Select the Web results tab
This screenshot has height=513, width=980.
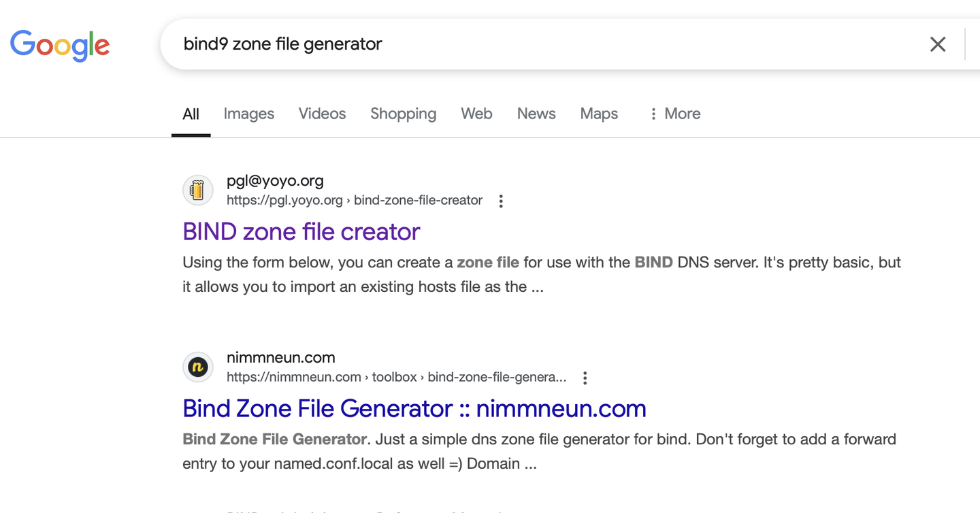point(476,114)
